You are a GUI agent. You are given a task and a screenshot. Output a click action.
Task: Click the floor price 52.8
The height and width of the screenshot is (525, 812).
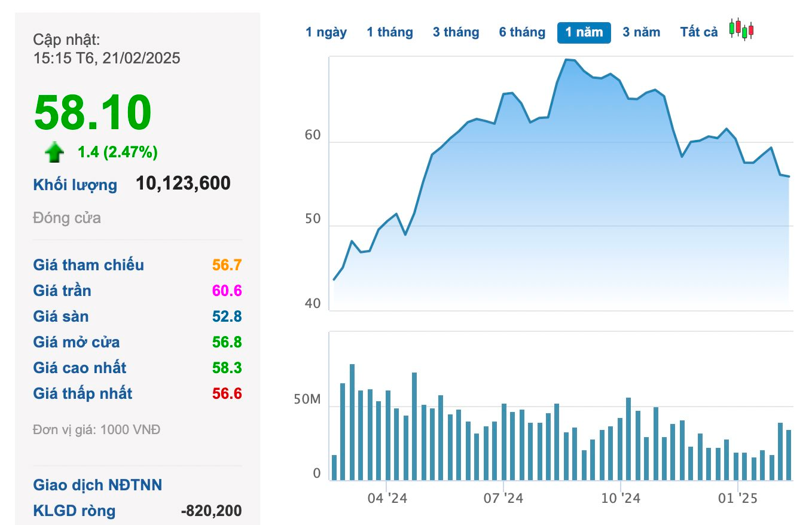click(227, 316)
